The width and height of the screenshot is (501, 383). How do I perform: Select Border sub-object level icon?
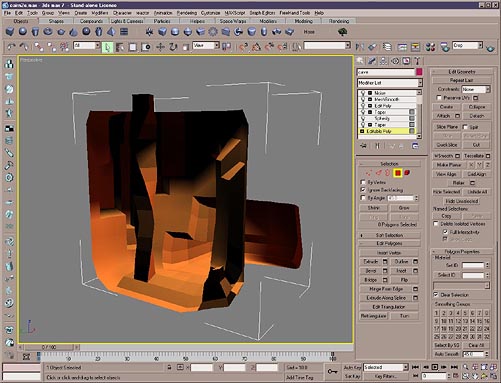click(x=388, y=173)
